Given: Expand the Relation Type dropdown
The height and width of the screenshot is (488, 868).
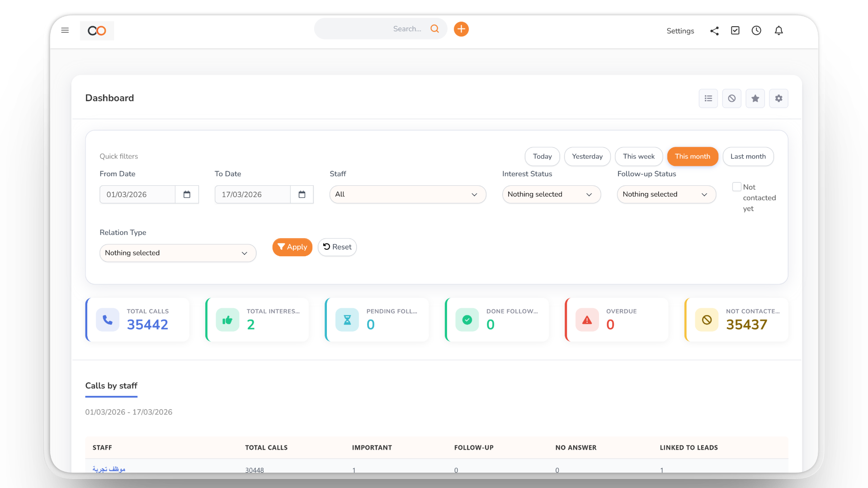Looking at the screenshot, I should click(x=178, y=253).
